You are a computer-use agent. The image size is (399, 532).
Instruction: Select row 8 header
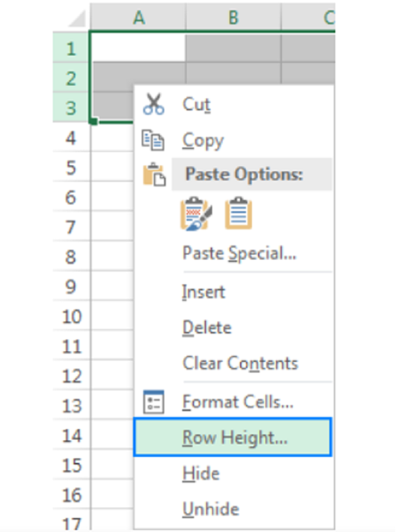pyautogui.click(x=71, y=257)
